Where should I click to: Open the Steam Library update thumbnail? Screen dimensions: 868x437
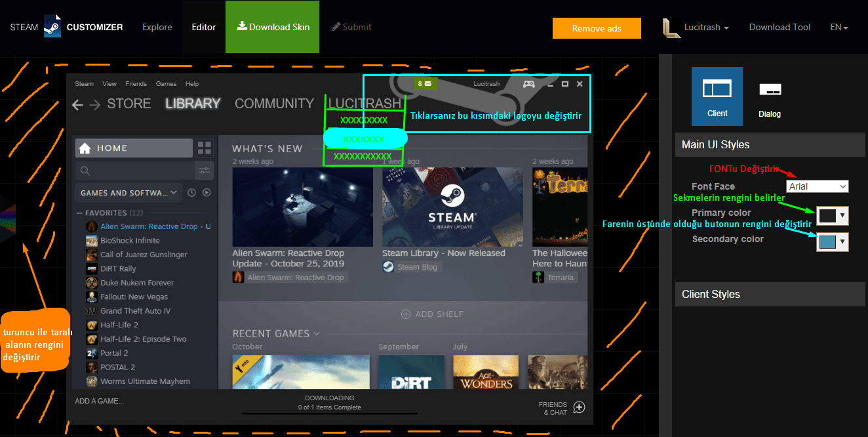(452, 207)
